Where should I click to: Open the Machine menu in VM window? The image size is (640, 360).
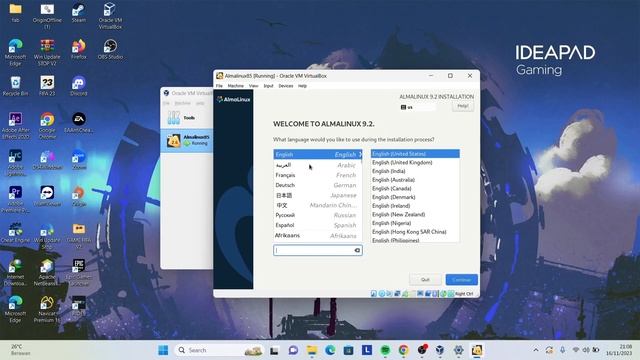click(236, 86)
